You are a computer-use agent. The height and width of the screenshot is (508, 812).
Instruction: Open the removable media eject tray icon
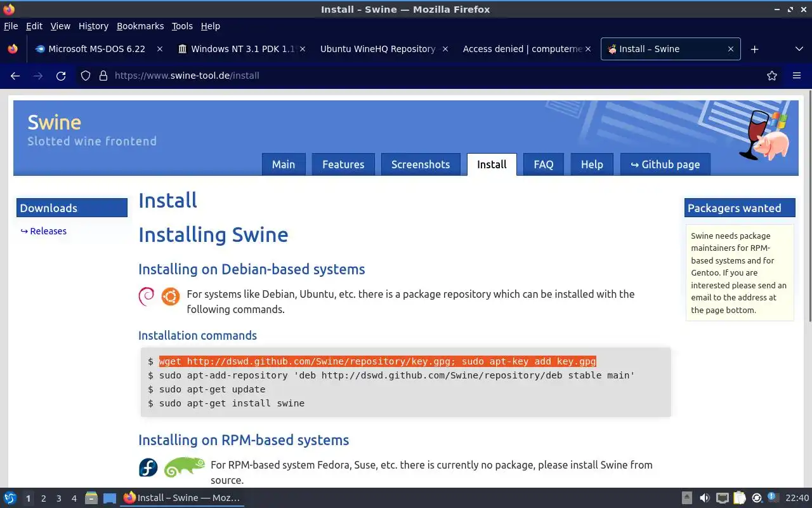(x=687, y=498)
